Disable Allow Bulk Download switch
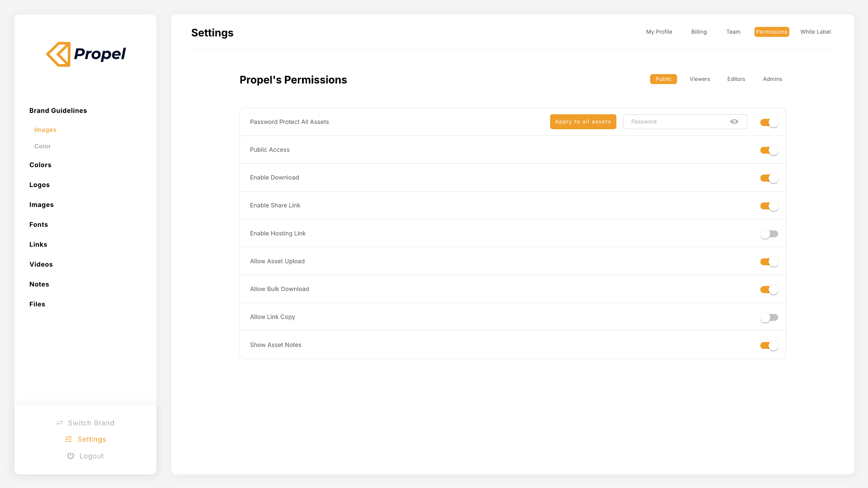868x488 pixels. pyautogui.click(x=769, y=290)
